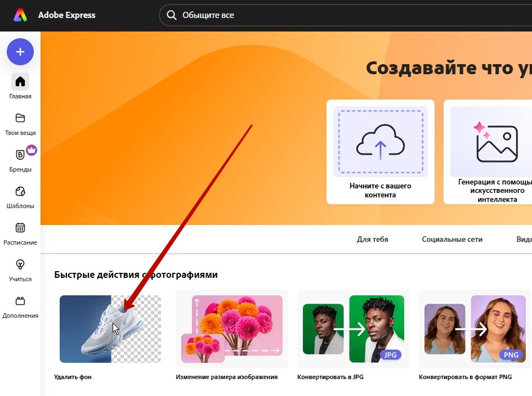Open the Главная home icon
The width and height of the screenshot is (532, 396).
20,82
